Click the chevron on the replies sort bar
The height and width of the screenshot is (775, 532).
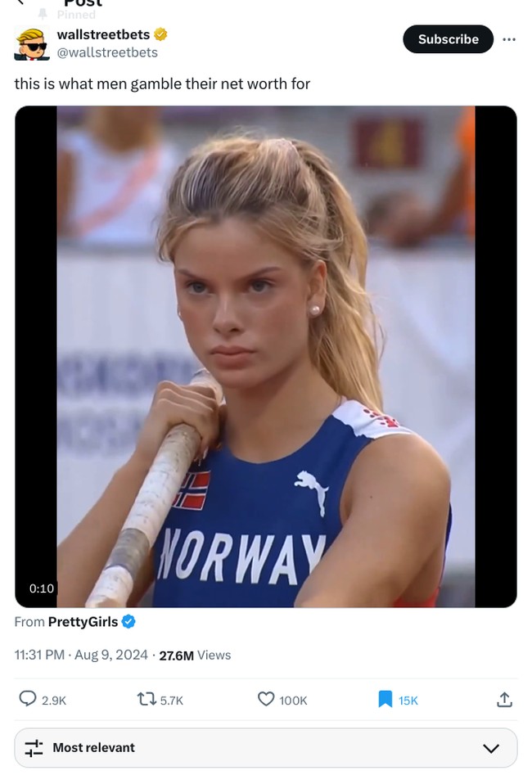(491, 747)
